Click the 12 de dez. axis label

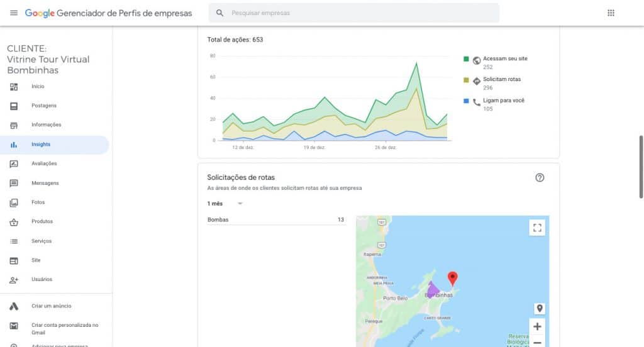click(243, 148)
